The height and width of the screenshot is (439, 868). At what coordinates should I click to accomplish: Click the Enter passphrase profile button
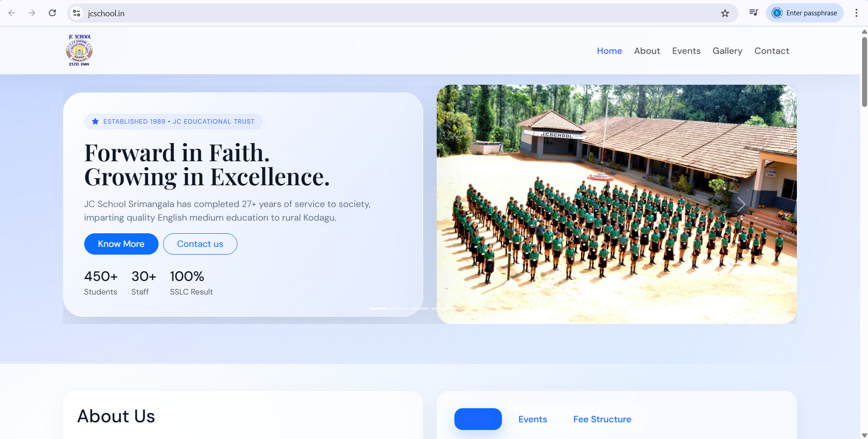(805, 13)
